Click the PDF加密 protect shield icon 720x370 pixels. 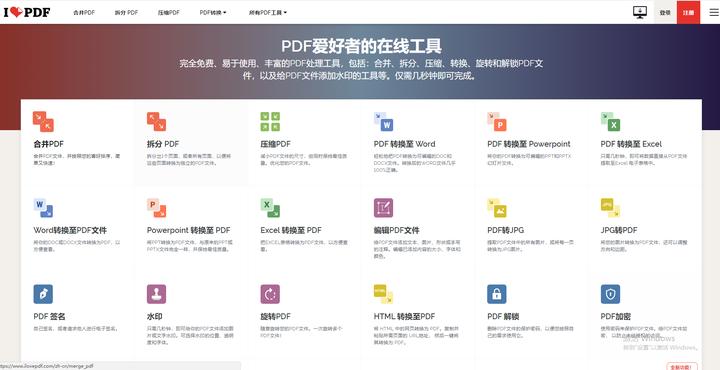(610, 294)
